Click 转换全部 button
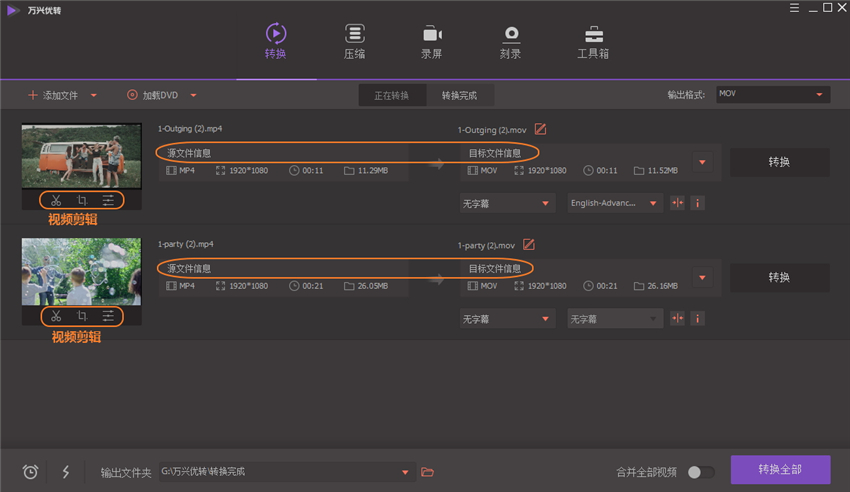 pyautogui.click(x=780, y=470)
